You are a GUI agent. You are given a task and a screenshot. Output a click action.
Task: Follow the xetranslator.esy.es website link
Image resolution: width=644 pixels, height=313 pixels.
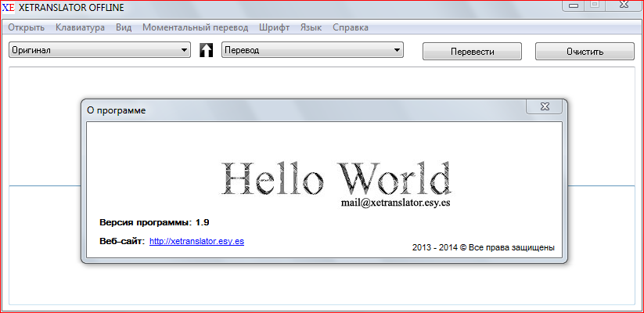(x=196, y=241)
